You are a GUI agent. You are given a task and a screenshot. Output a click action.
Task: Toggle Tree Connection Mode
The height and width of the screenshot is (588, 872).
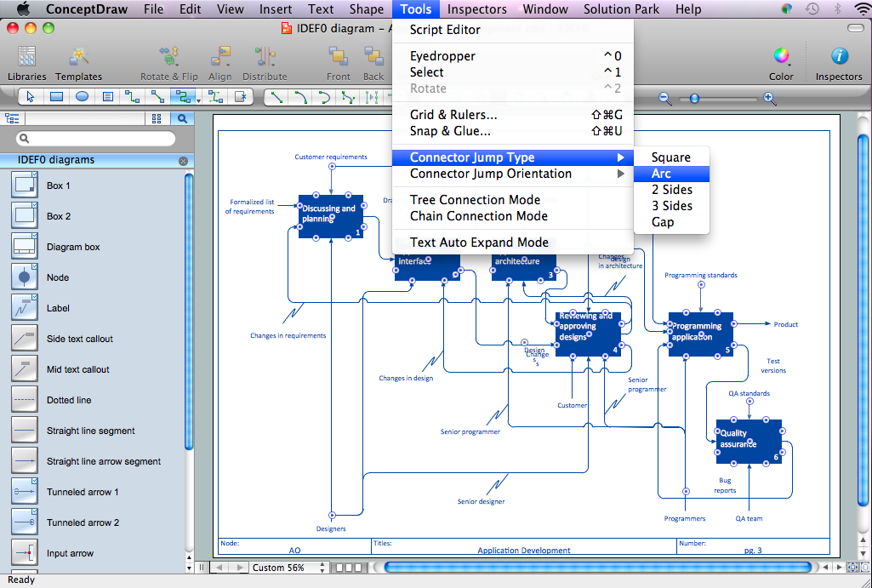[475, 200]
